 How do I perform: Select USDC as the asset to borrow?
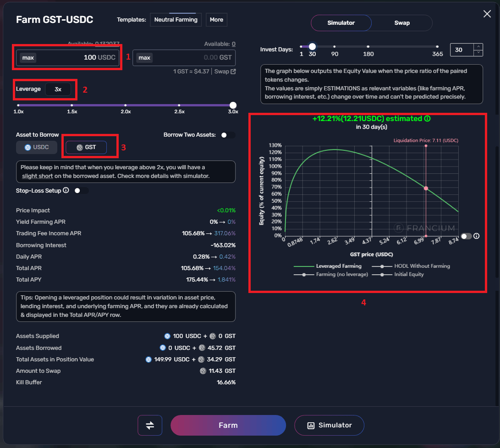point(36,147)
